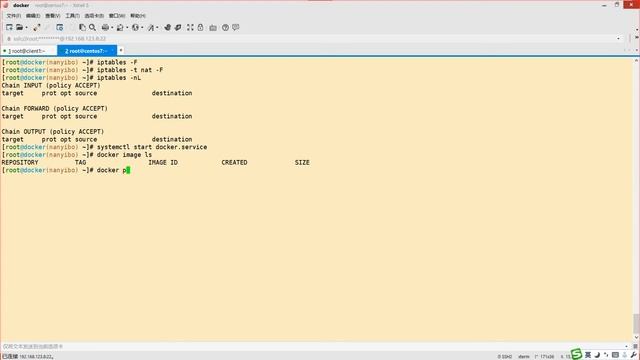Click the 'Chain INPUT (policy ACCEPT)' line
640x360 pixels.
click(x=51, y=85)
